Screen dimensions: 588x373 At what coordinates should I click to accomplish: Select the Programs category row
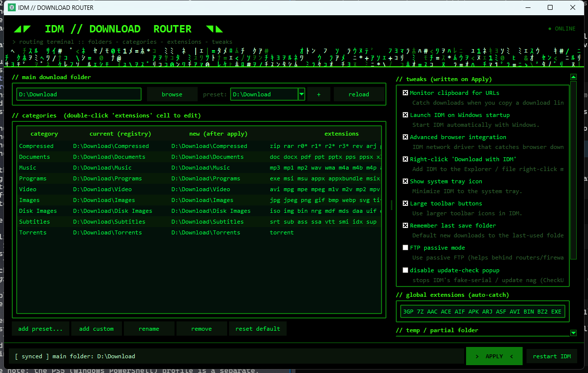[199, 178]
